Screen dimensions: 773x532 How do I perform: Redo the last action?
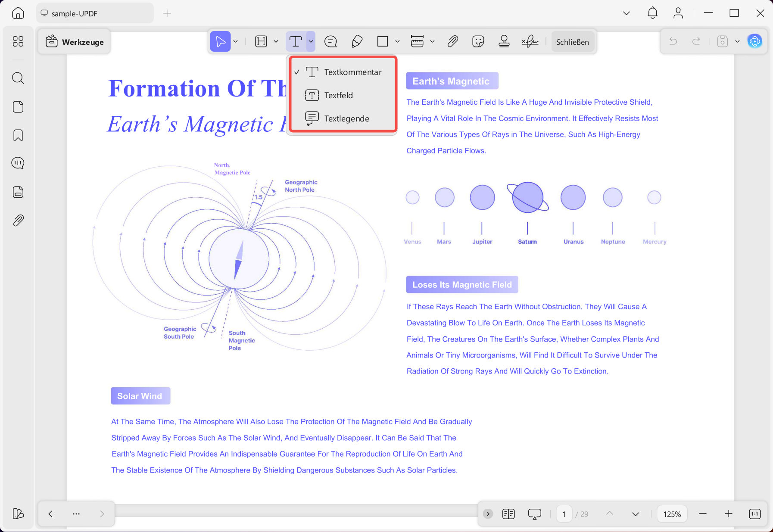696,41
